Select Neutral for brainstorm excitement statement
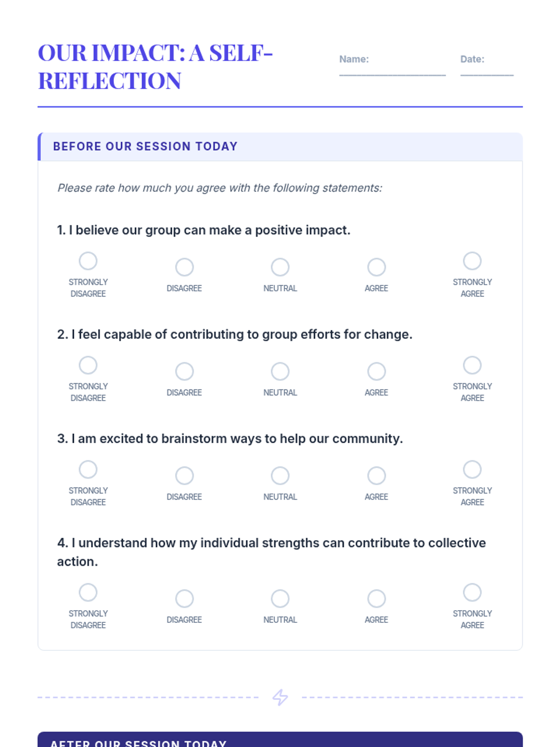The image size is (560, 747). (x=280, y=475)
